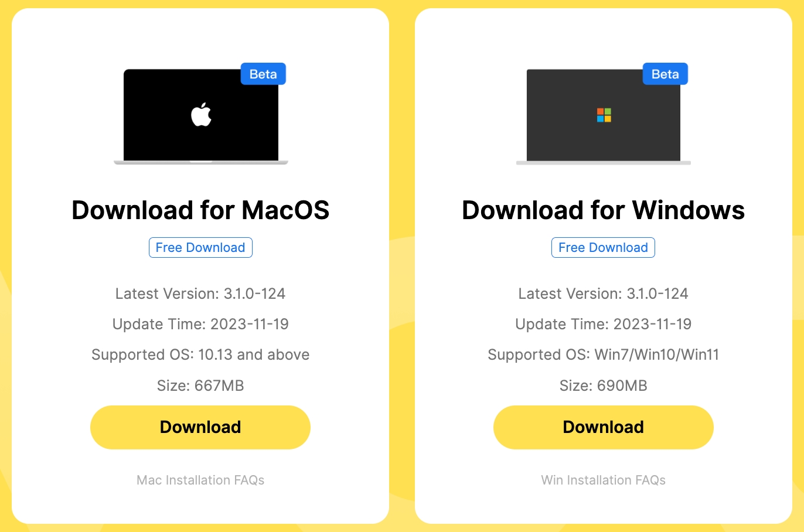Image resolution: width=804 pixels, height=532 pixels.
Task: Click the Download button for MacOS
Action: 200,427
